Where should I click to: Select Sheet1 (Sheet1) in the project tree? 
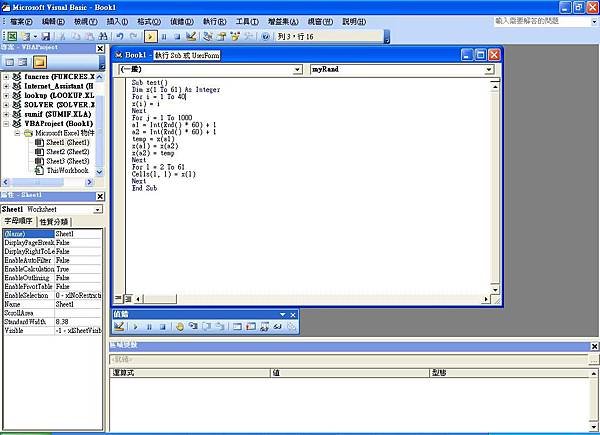[68, 142]
